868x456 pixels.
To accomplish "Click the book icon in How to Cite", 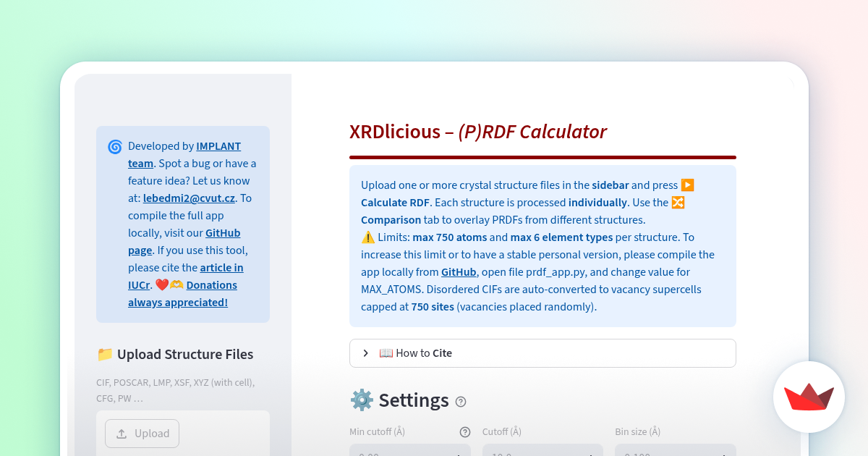I will click(386, 353).
